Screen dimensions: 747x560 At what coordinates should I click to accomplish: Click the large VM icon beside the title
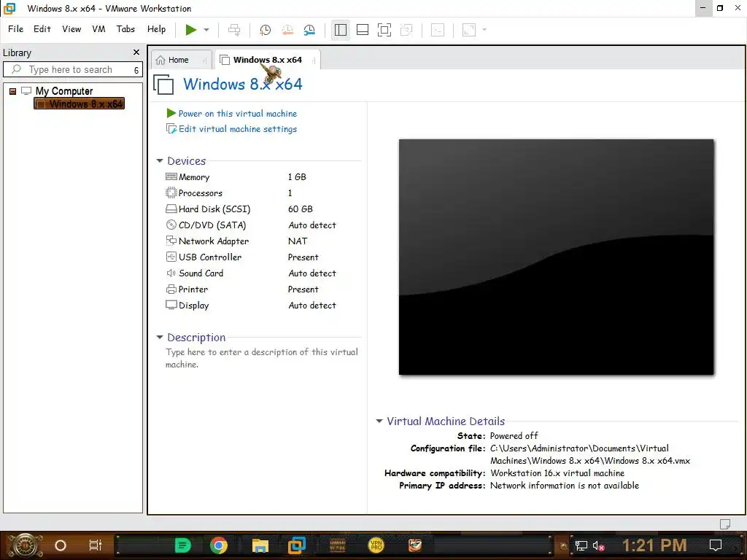[x=163, y=85]
